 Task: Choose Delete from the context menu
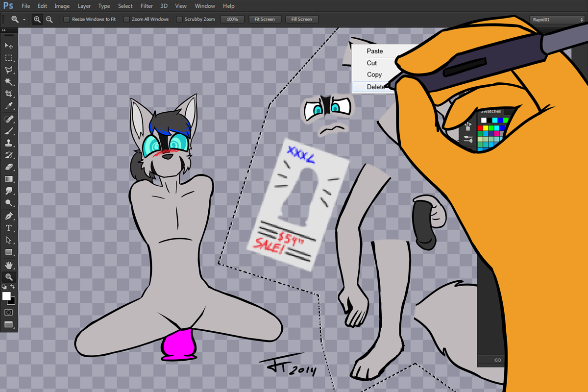point(373,87)
